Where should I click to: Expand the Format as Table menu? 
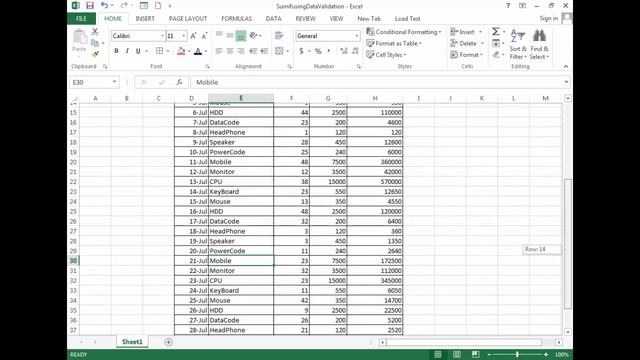point(394,43)
